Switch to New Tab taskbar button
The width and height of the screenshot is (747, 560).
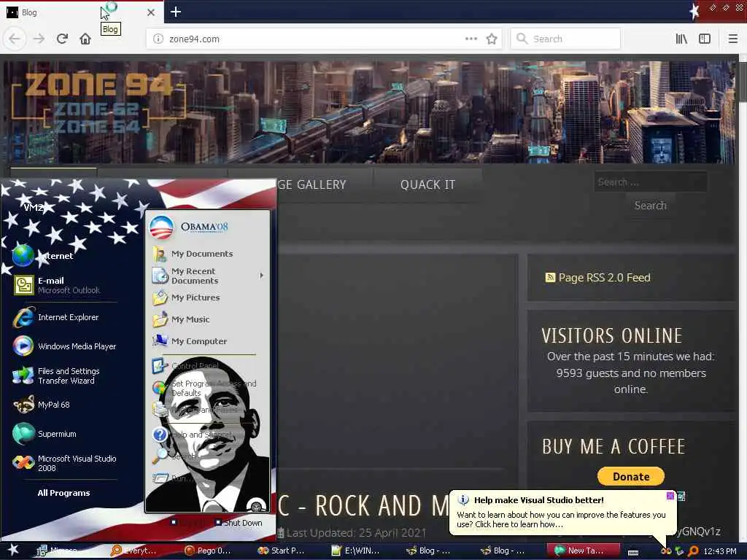[584, 551]
